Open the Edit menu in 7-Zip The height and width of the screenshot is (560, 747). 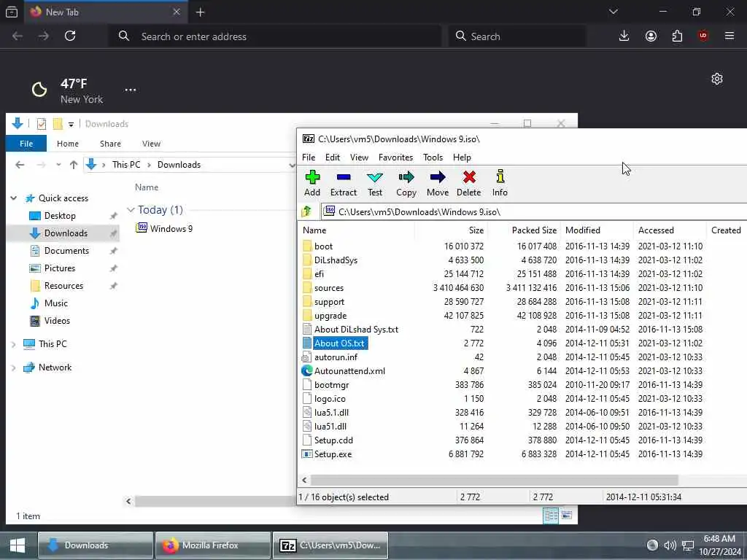[333, 157]
